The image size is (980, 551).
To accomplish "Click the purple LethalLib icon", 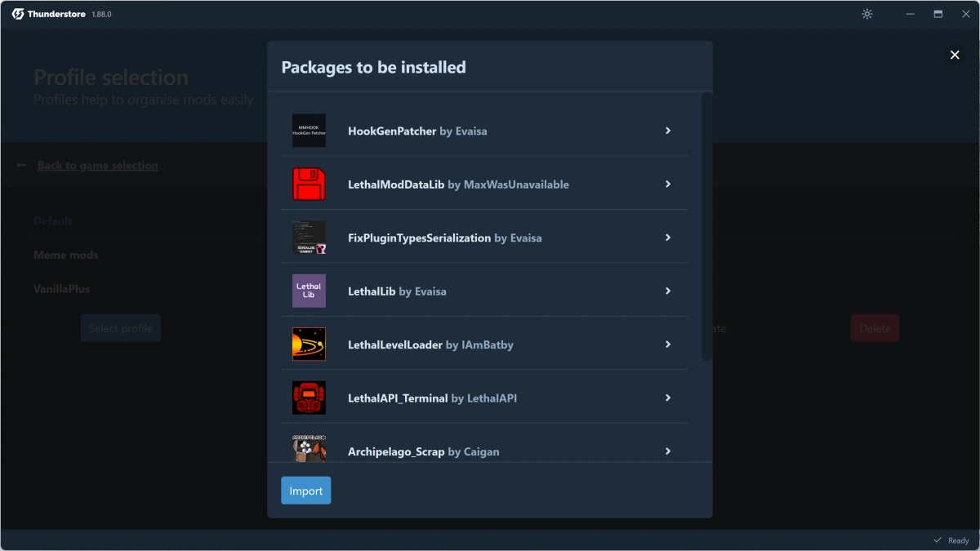I will (309, 291).
